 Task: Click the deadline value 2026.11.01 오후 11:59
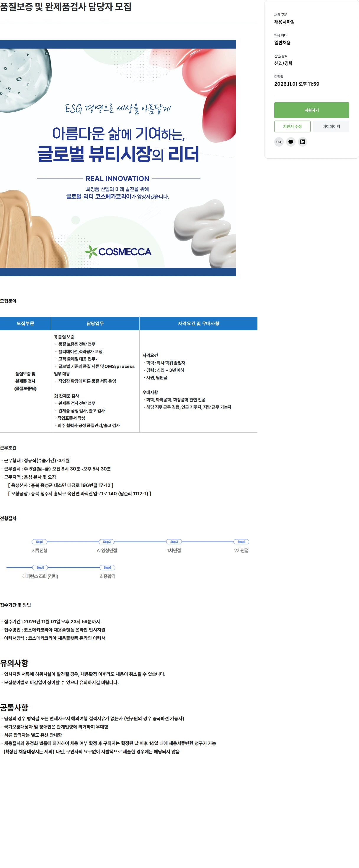297,84
